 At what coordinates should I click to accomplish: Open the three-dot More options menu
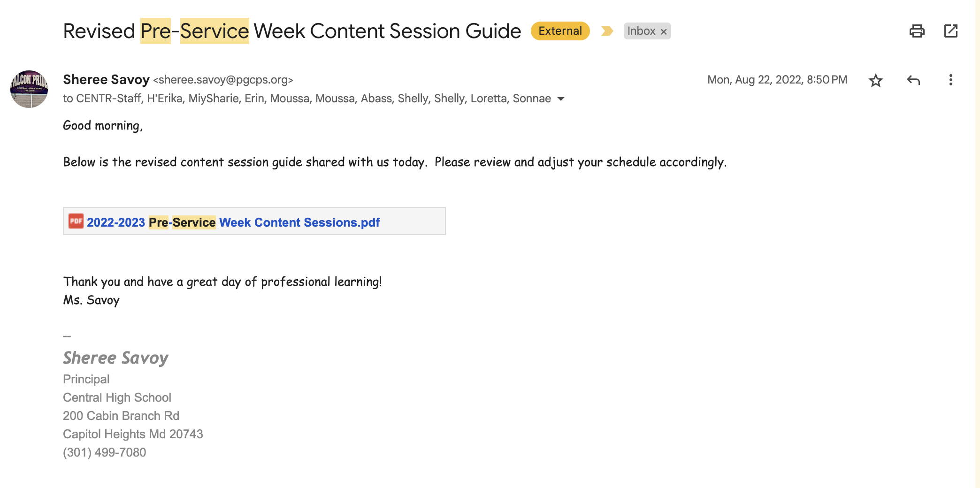pos(950,80)
